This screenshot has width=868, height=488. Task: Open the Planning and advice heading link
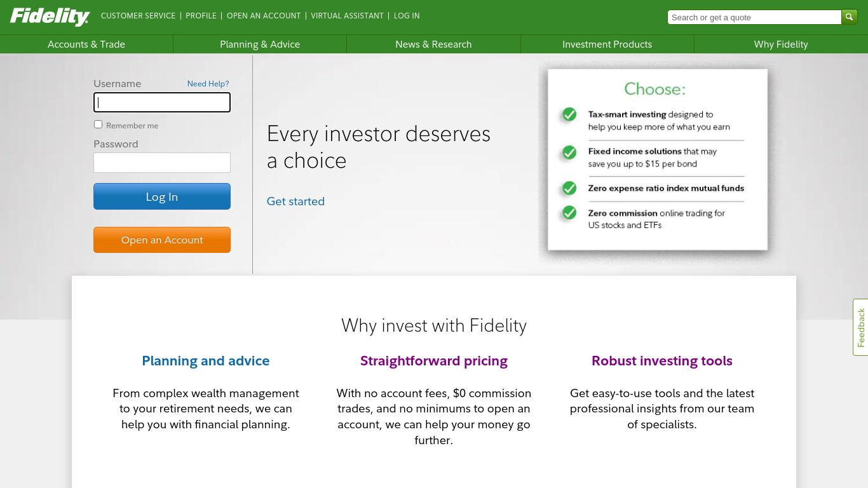pyautogui.click(x=206, y=361)
